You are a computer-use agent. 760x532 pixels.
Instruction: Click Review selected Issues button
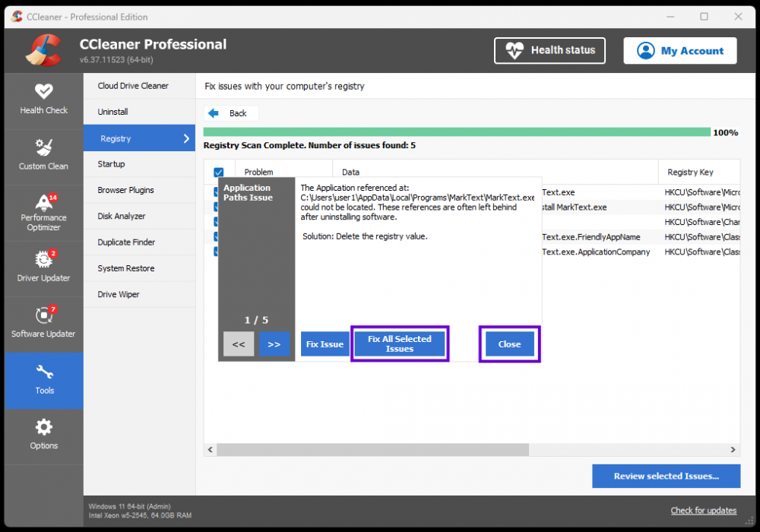666,477
